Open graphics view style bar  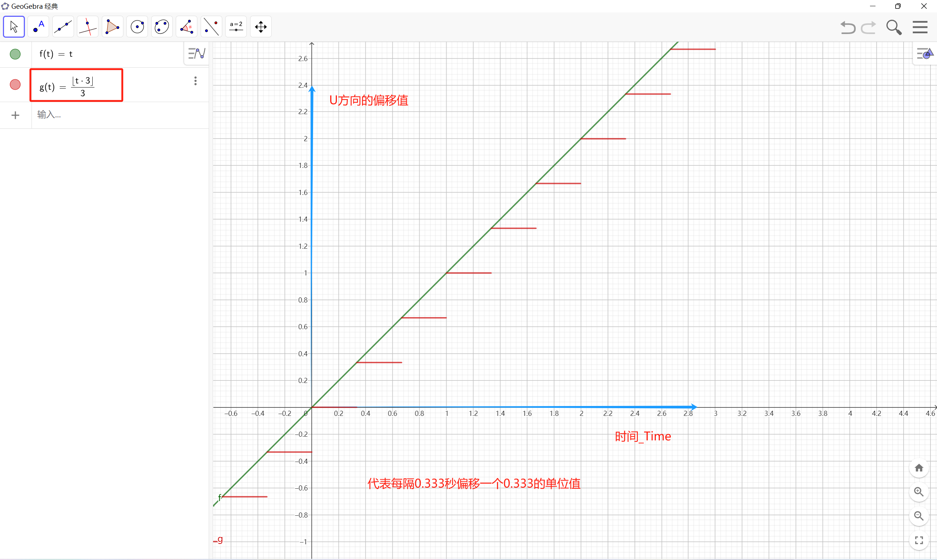click(x=925, y=54)
